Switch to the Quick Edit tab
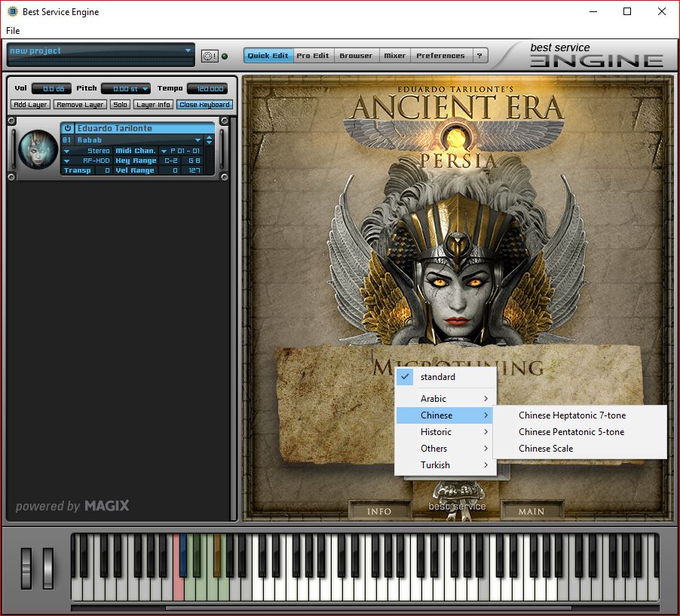Viewport: 680px width, 616px height. [x=268, y=56]
